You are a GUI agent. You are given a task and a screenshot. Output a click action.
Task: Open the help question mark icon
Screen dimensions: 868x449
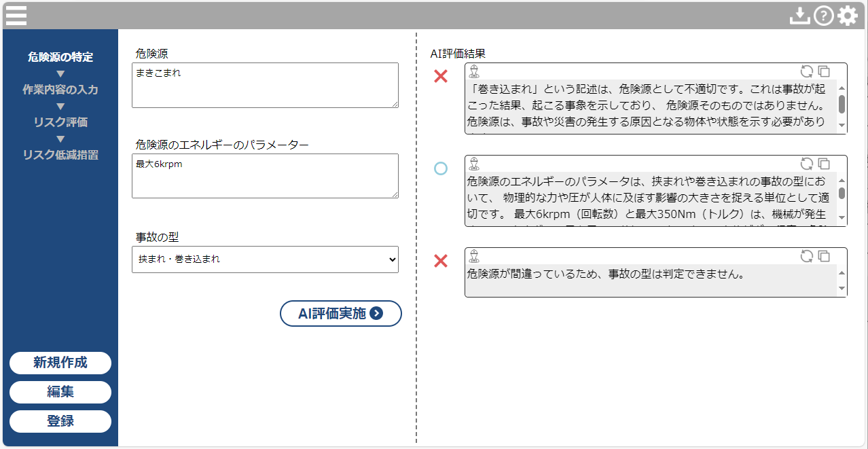(823, 15)
